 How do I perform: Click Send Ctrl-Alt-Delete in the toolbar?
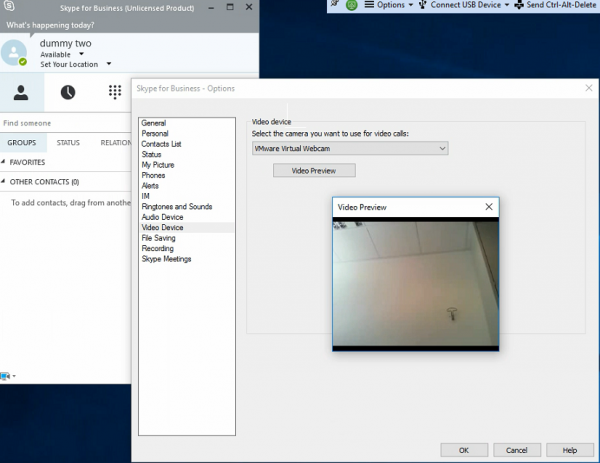coord(556,5)
